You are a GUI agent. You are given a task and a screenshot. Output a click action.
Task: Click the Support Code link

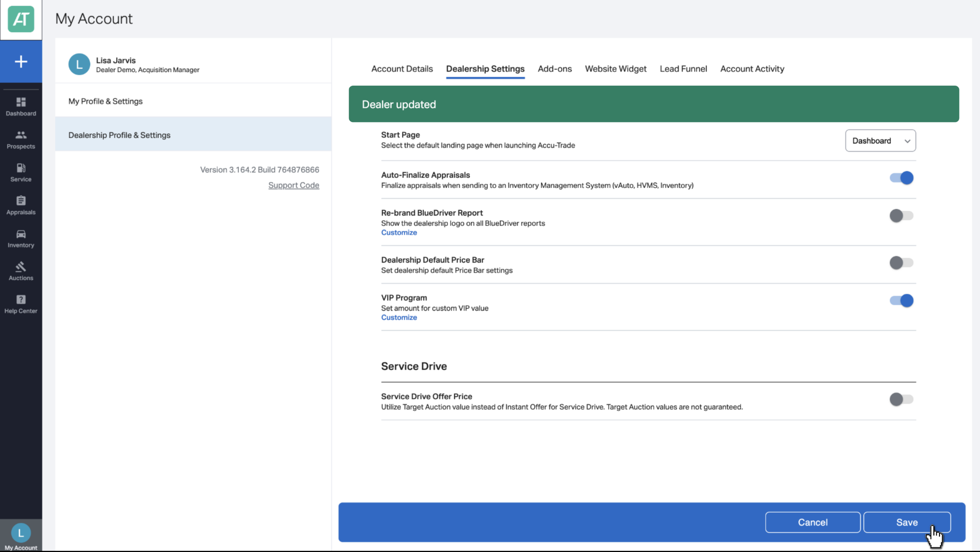(x=294, y=185)
